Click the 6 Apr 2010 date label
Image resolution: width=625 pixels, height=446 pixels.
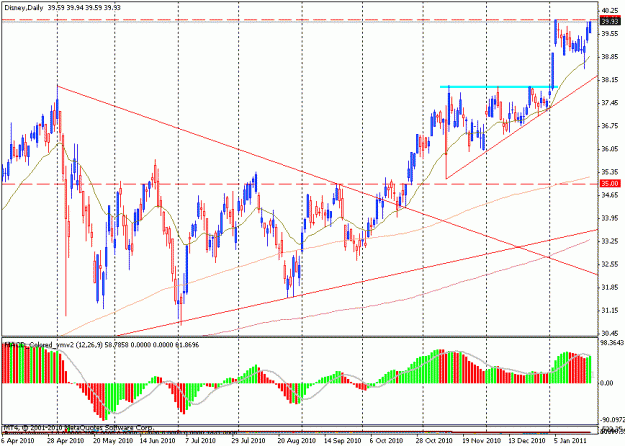click(x=18, y=441)
